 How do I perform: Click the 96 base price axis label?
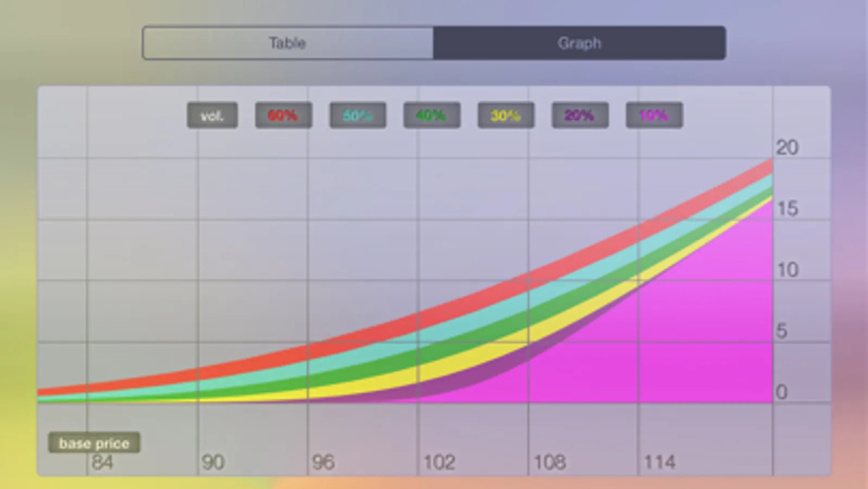[323, 463]
